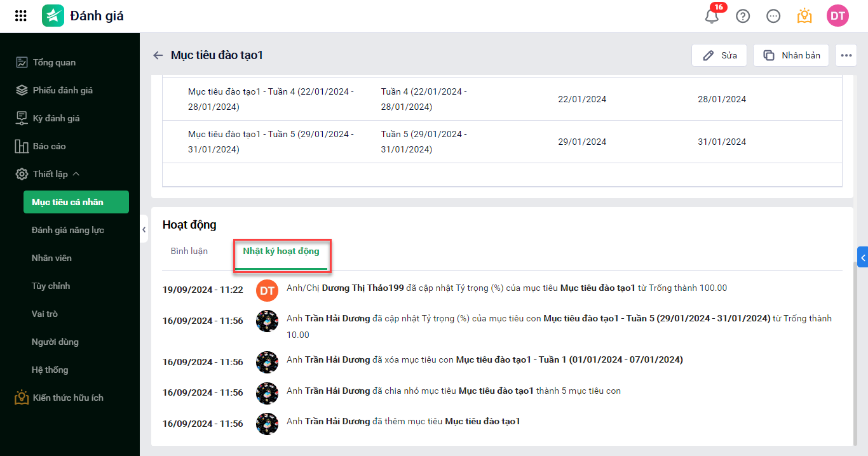Image resolution: width=868 pixels, height=456 pixels.
Task: Click start date 29/01/2024 cell
Action: click(582, 142)
